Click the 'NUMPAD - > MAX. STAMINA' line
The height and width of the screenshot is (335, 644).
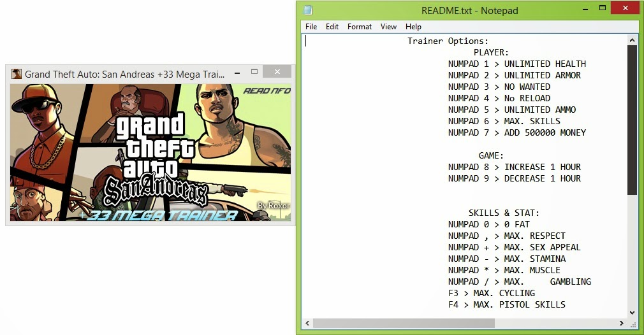(507, 259)
